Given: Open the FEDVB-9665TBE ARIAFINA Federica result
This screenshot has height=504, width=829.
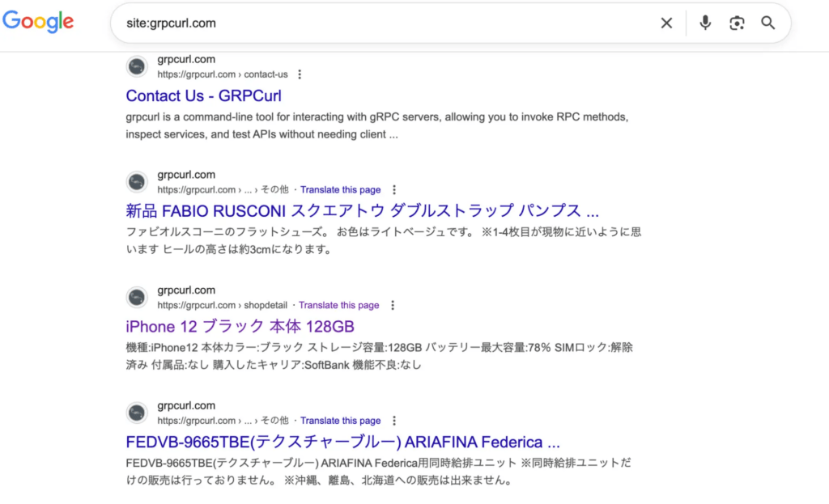Looking at the screenshot, I should pos(342,442).
